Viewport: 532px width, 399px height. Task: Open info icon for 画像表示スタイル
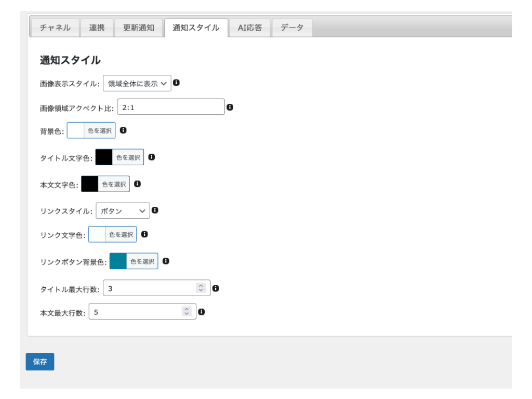point(177,83)
